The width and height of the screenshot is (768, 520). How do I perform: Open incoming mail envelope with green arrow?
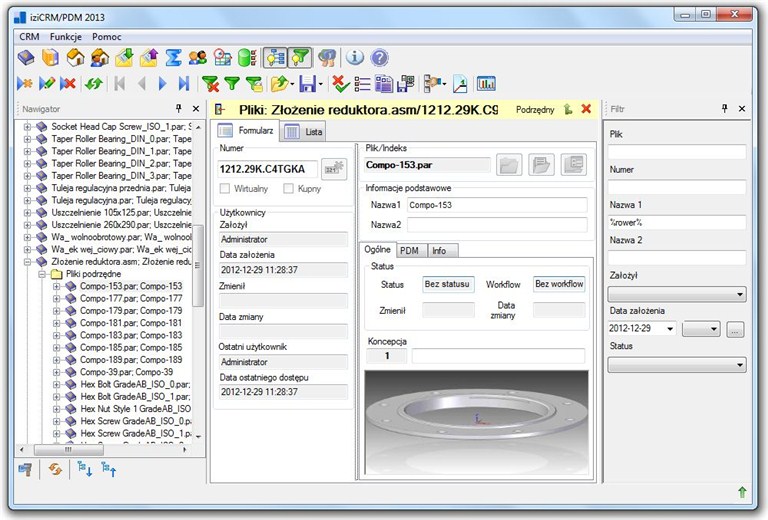124,58
